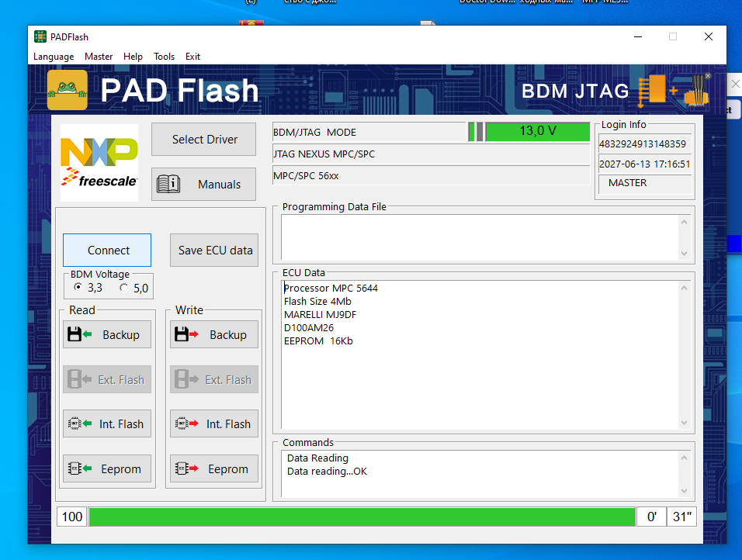Close the PADFlash window
Screen dimensions: 742x560
point(709,37)
